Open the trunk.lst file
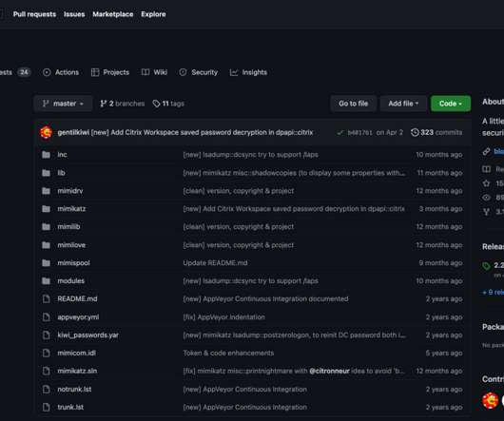Image resolution: width=504 pixels, height=421 pixels. pyautogui.click(x=70, y=407)
